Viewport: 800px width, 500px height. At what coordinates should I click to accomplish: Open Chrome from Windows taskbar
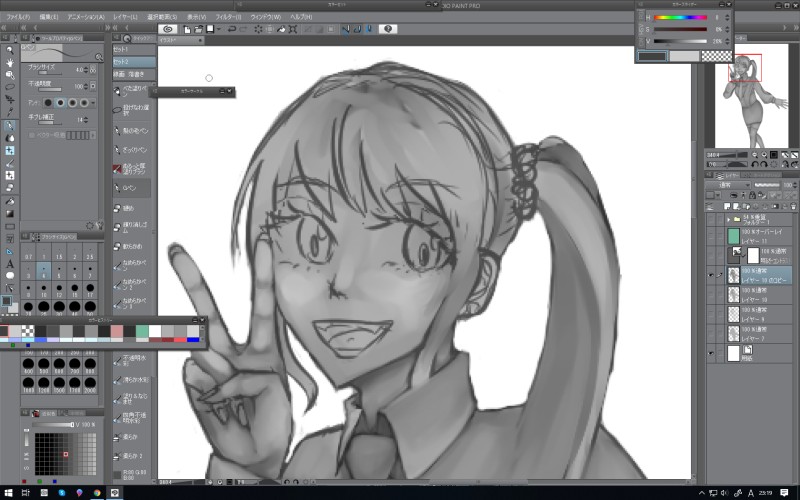point(97,493)
